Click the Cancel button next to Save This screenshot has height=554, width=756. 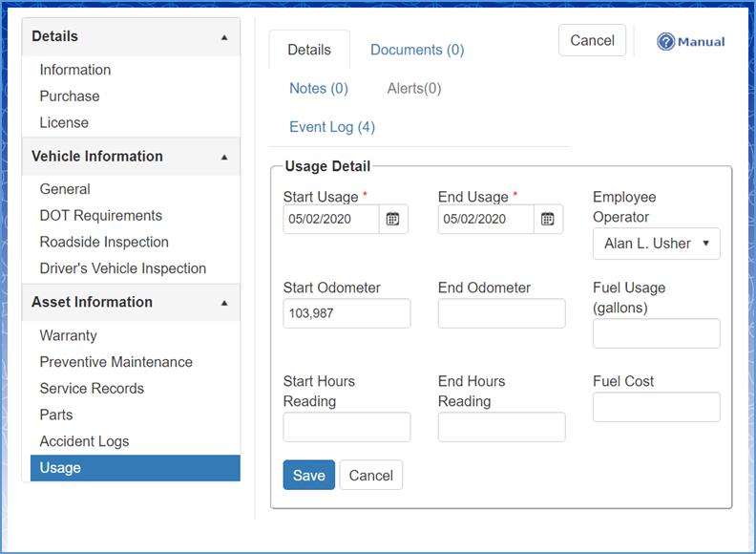(371, 476)
